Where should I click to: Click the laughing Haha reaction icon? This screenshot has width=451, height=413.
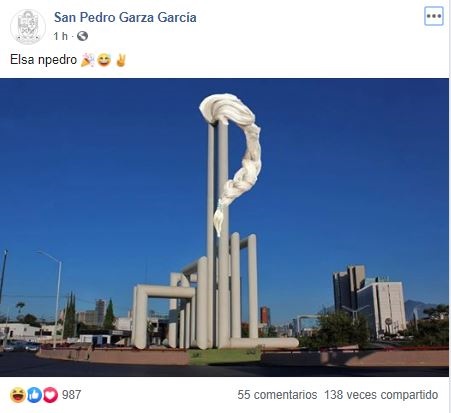click(x=18, y=395)
